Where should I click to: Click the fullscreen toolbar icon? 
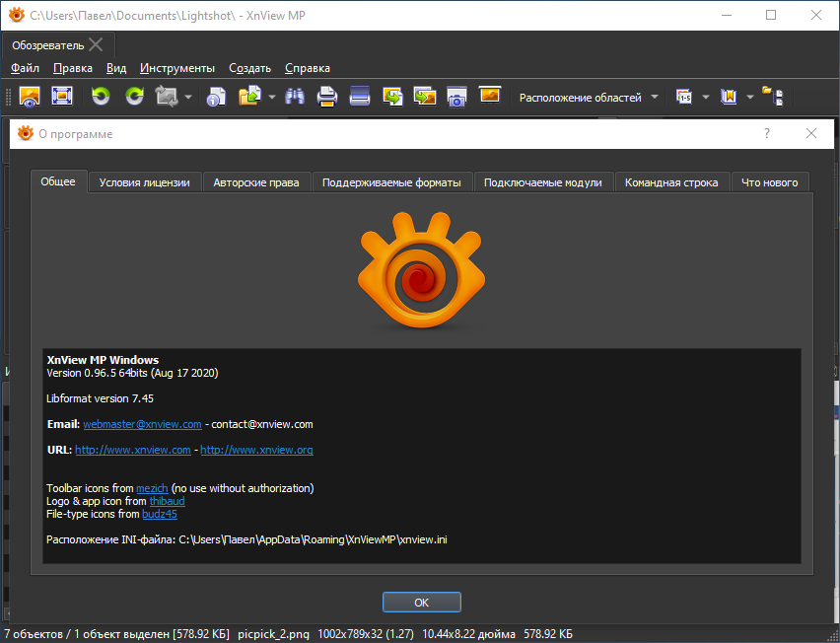point(62,97)
